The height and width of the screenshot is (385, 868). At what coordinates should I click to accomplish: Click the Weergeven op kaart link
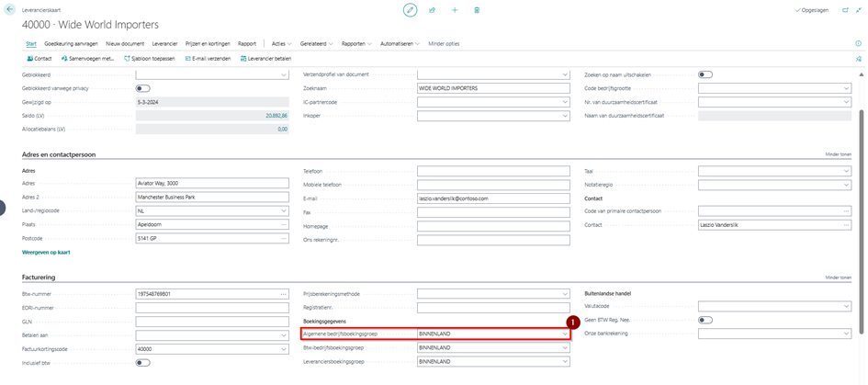pos(46,252)
